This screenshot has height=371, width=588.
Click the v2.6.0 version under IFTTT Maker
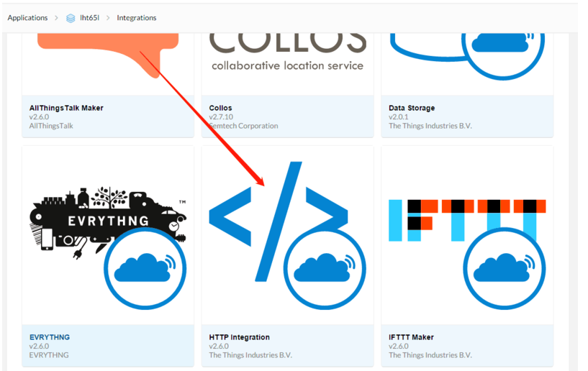[x=398, y=346]
